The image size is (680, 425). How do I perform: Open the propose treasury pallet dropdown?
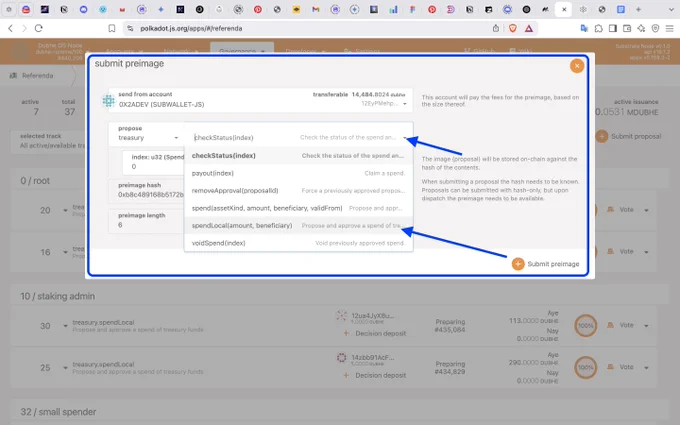(146, 134)
